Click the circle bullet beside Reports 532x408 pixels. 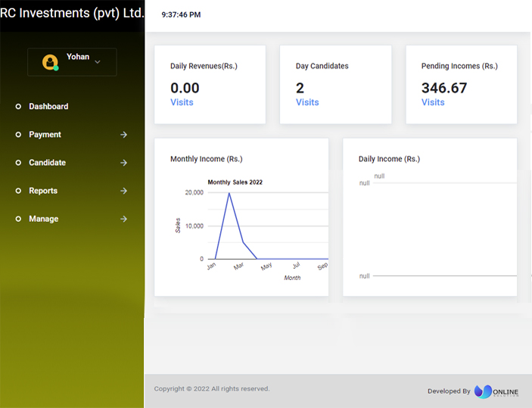[18, 191]
